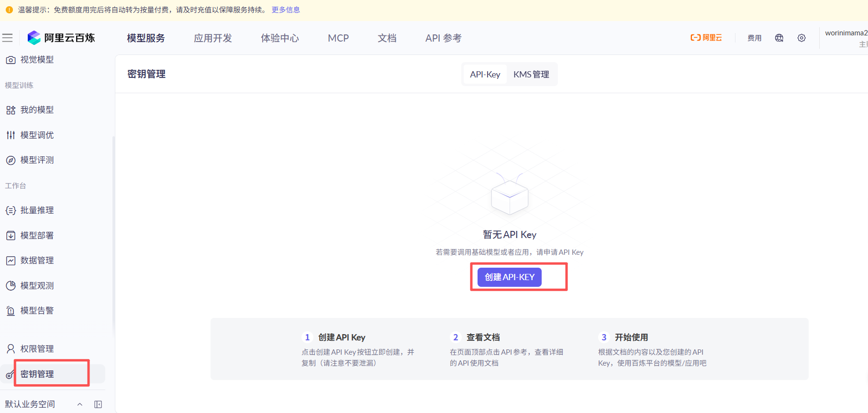Open 文档 in the top navigation
This screenshot has height=413, width=868.
pos(387,38)
